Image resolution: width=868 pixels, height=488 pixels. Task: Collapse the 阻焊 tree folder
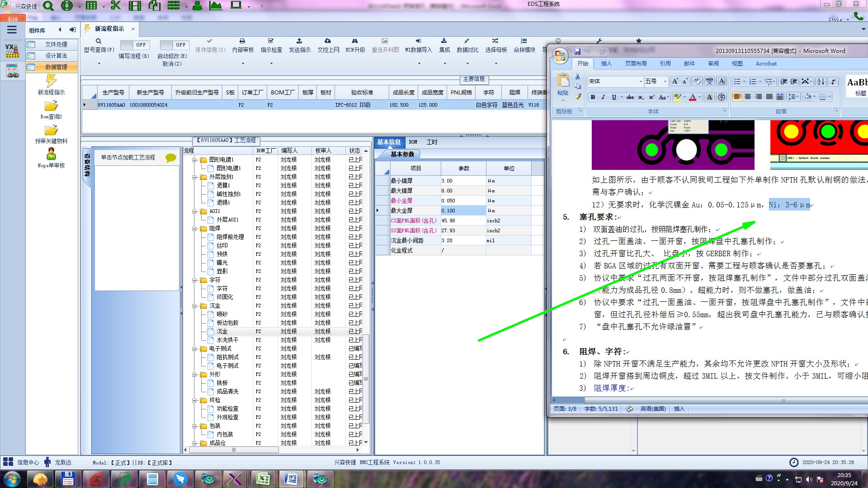point(195,229)
